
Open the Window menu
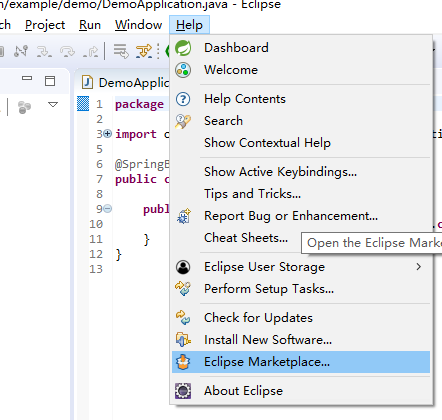138,25
